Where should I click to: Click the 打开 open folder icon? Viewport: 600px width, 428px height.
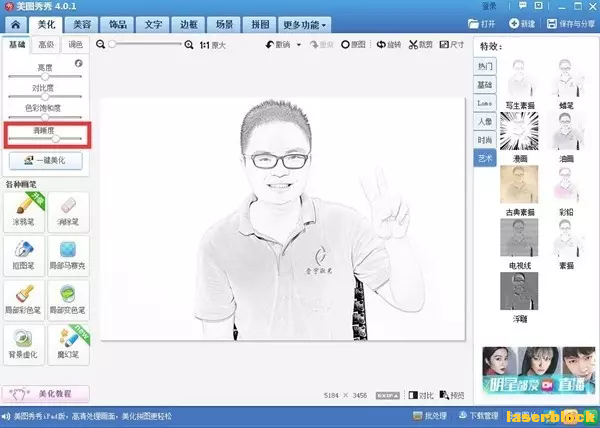pos(473,24)
